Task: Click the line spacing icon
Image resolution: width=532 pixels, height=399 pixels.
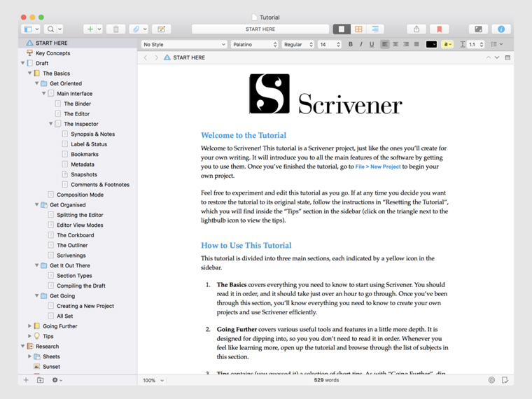Action: (x=463, y=44)
